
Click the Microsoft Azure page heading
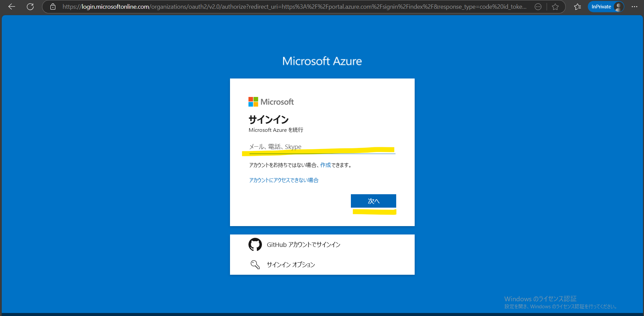322,61
